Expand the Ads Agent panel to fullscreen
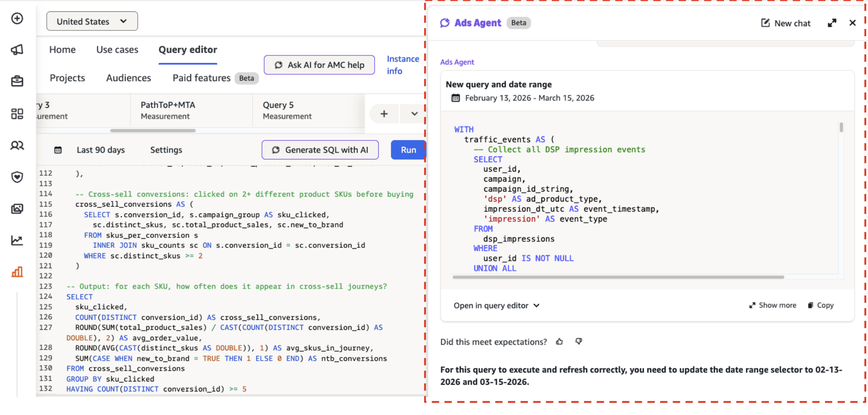Viewport: 868px width, 415px height. coord(832,23)
